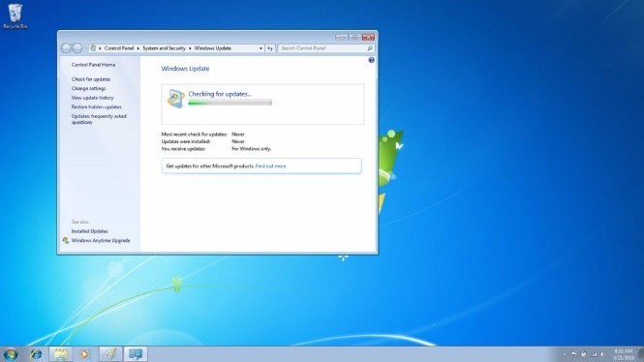Open Windows Update help icon
This screenshot has width=644, height=362.
371,60
